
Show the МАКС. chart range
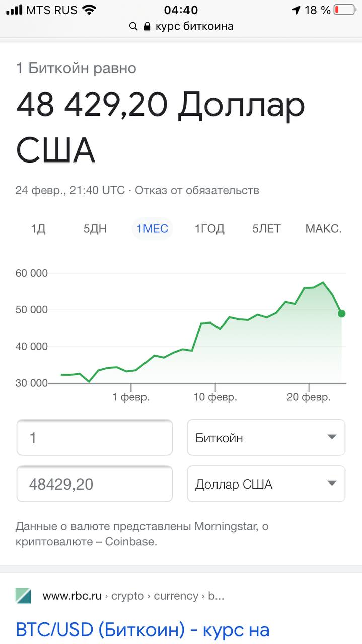point(324,229)
